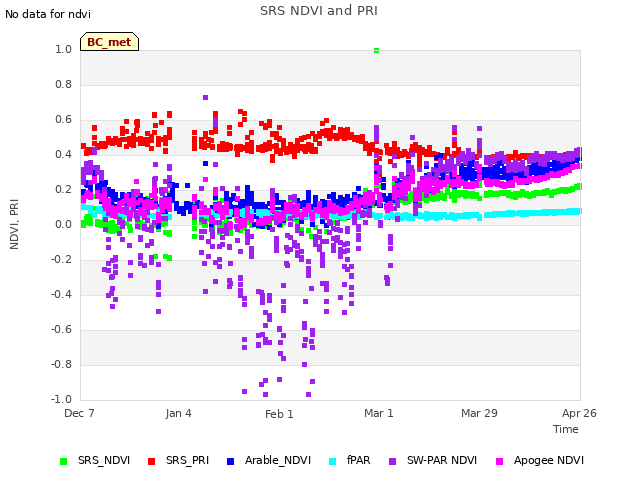This screenshot has width=640, height=480.
Task: Click the 'Dec 7' x-axis tick label
Action: (x=79, y=413)
